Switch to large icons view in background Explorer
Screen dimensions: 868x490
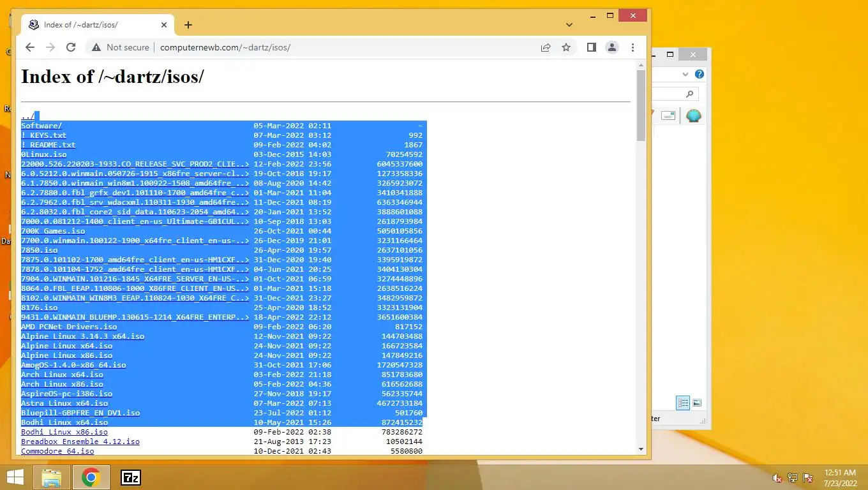click(697, 403)
